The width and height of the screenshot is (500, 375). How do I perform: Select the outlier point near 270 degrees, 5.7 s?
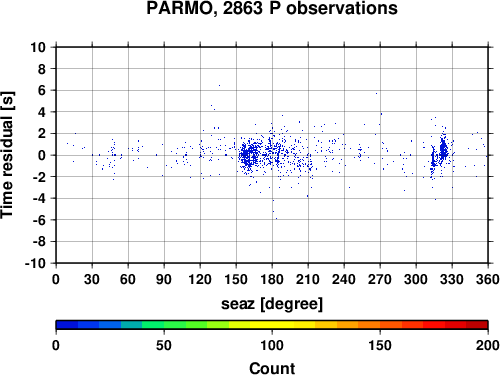tap(376, 93)
